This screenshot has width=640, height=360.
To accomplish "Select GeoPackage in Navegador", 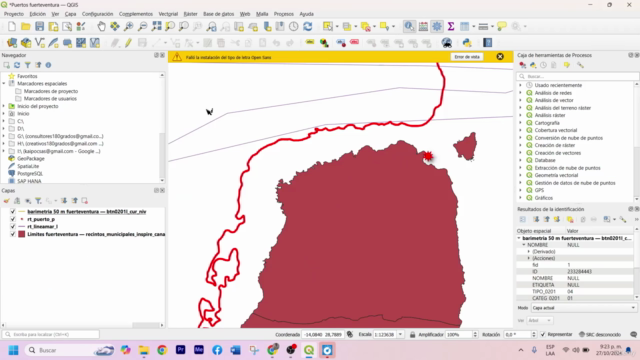I will coord(31,158).
